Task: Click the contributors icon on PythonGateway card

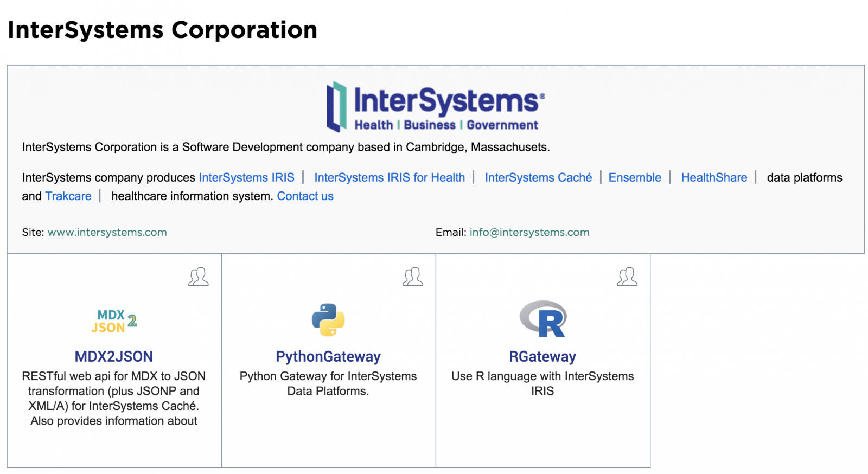Action: (x=413, y=277)
